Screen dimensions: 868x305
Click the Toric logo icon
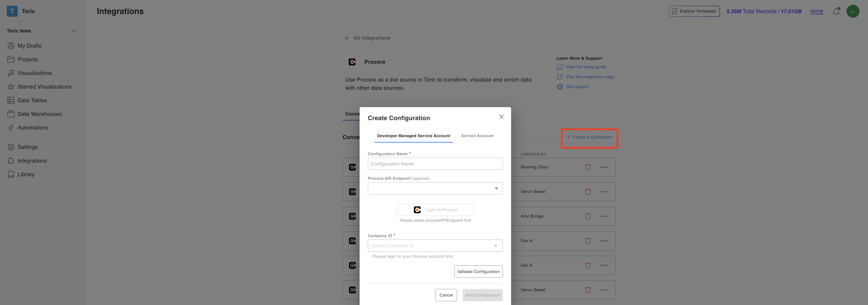(x=12, y=11)
